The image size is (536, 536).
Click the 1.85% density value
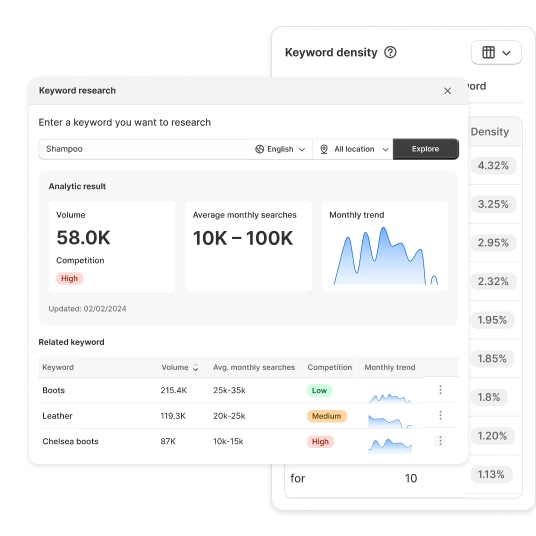point(492,359)
